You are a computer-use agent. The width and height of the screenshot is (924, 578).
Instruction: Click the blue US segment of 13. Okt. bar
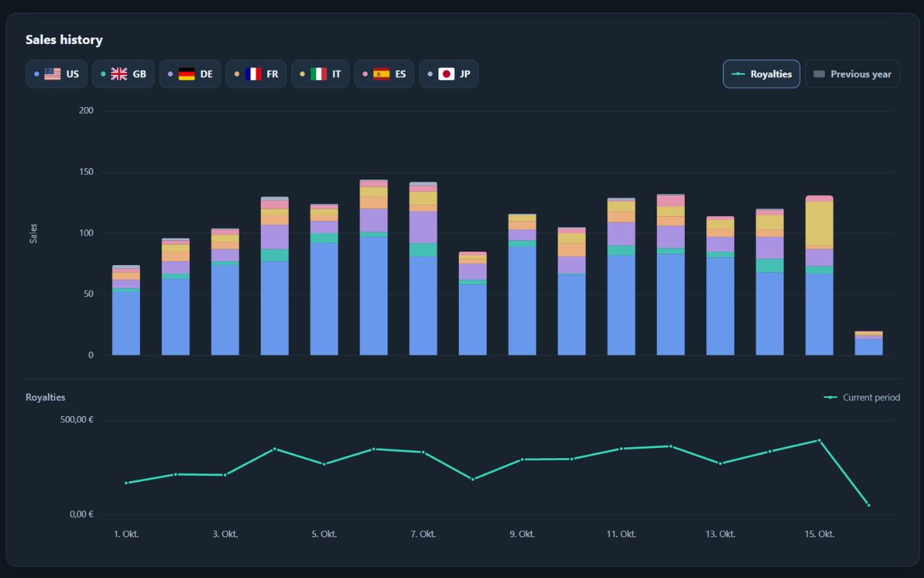tap(720, 306)
